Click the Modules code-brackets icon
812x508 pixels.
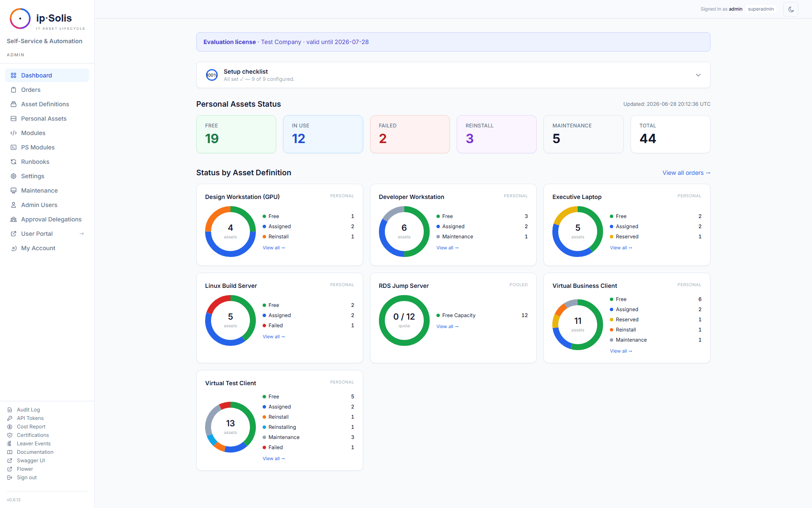[14, 133]
